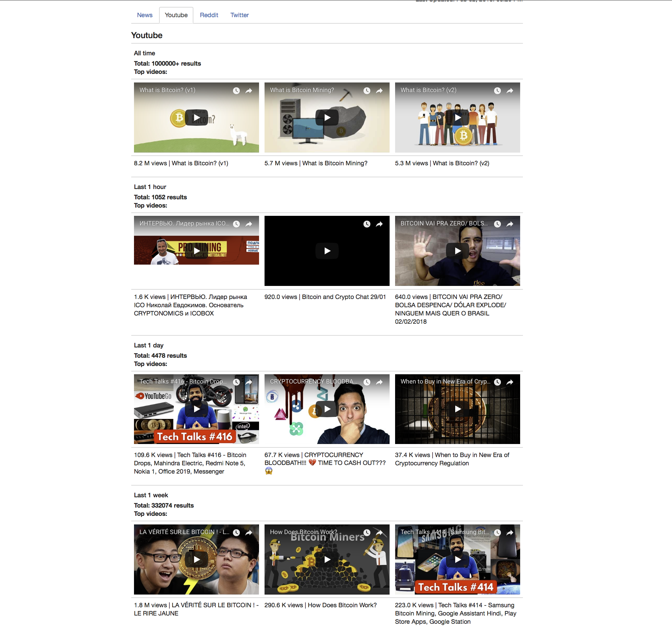Image resolution: width=672 pixels, height=632 pixels.
Task: Click Watch Later clock on CRYPTOCURRENCY BLOODBATH video
Action: pyautogui.click(x=367, y=382)
